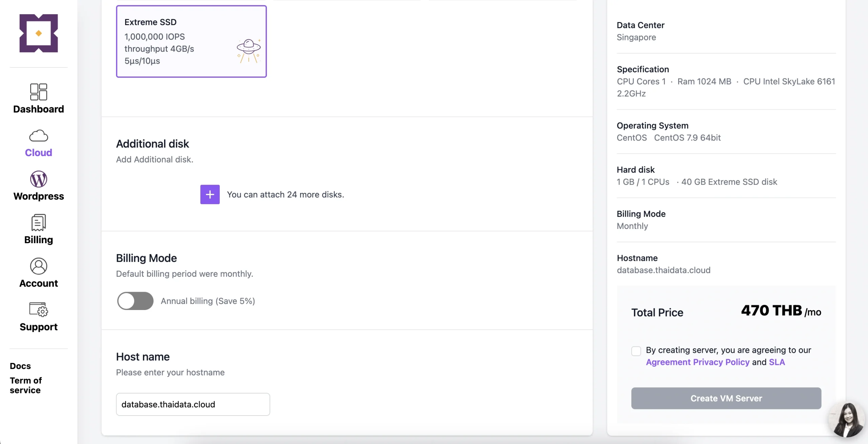Open the Wordpress menu label

[39, 196]
